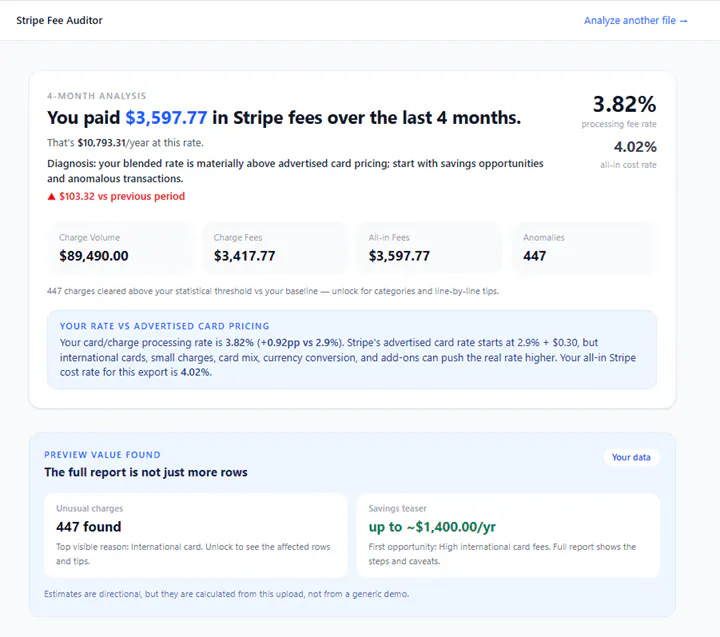Viewport: 720px width, 637px height.
Task: Click the Stripe Fee Auditor title
Action: [x=59, y=21]
